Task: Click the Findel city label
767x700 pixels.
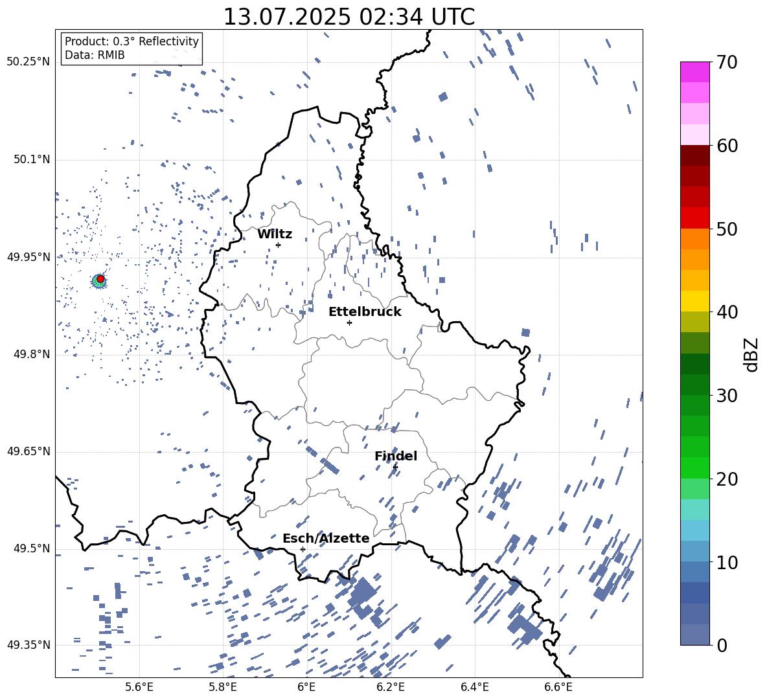Action: click(x=396, y=456)
